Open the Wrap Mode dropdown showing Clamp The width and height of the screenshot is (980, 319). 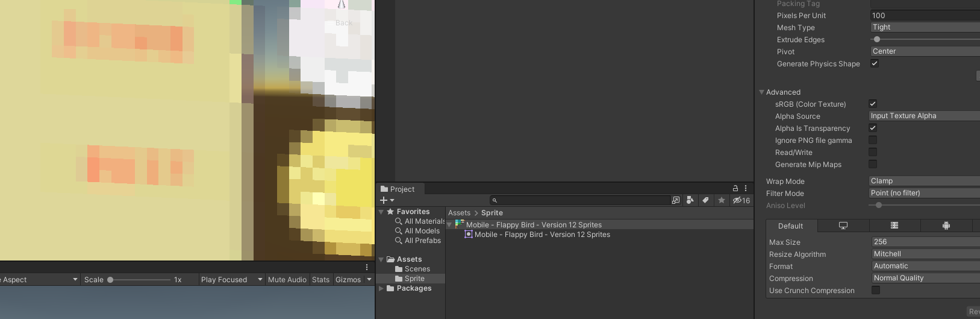[x=925, y=181]
